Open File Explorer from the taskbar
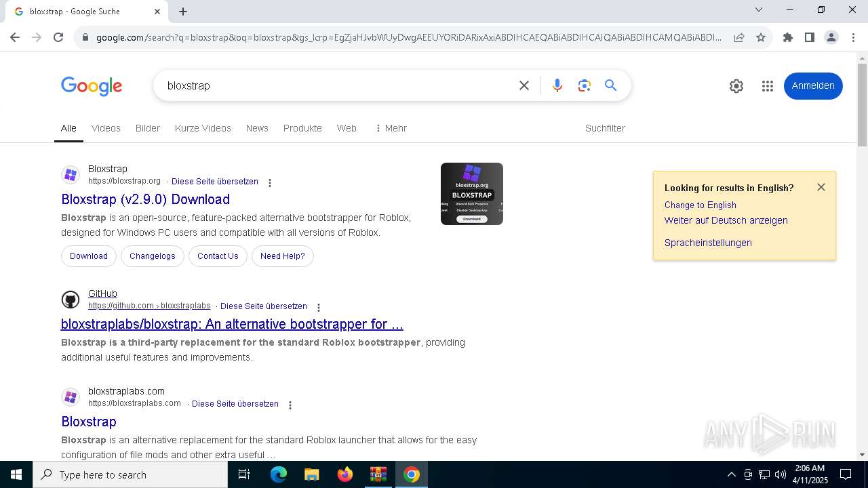The image size is (868, 488). point(312,474)
